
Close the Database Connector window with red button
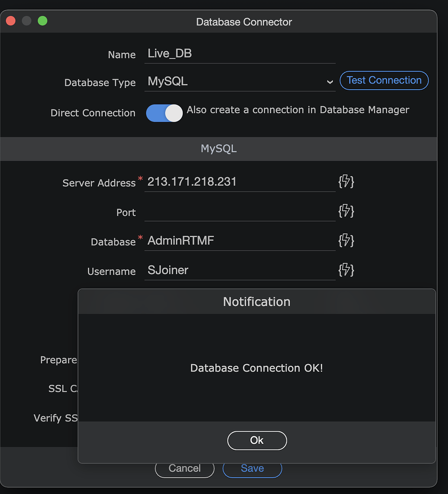point(11,21)
